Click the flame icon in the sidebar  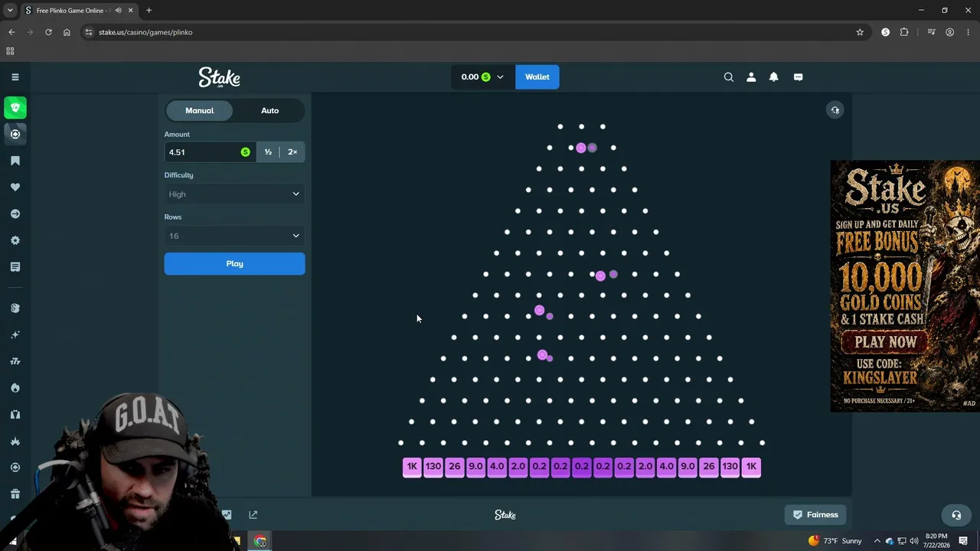tap(15, 388)
